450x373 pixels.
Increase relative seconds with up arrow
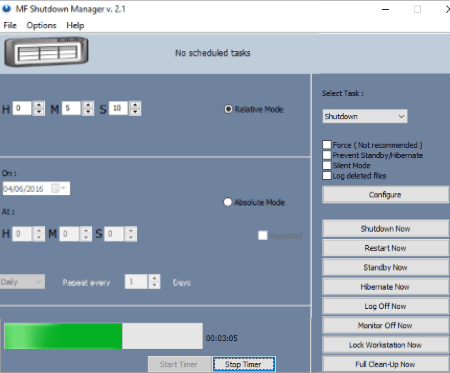tap(135, 104)
